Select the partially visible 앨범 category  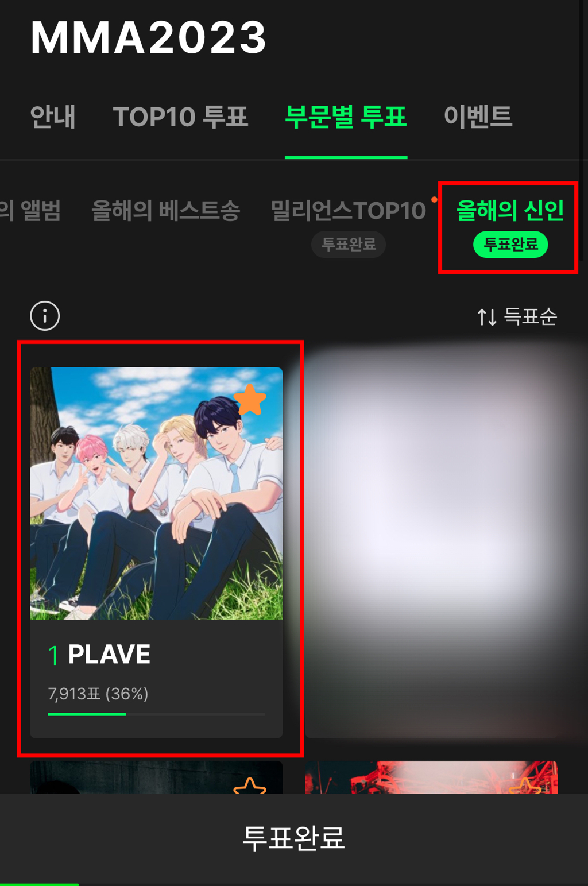point(30,211)
